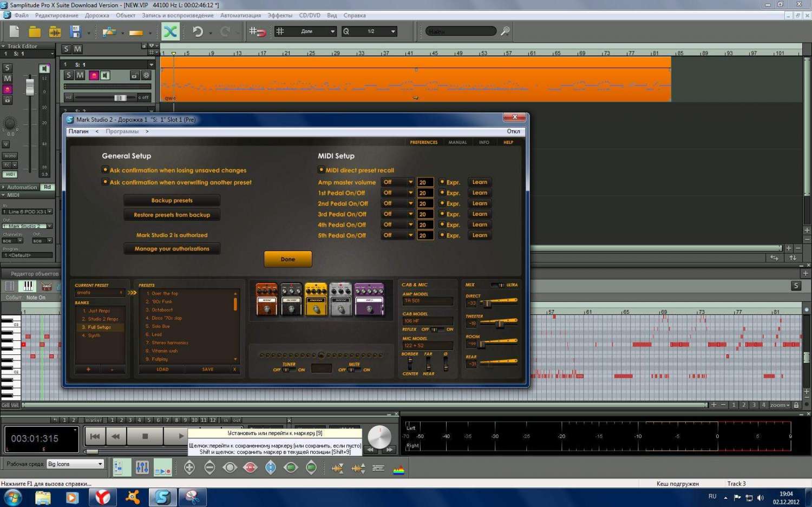812x507 pixels.
Task: Toggle 'Ask confirmation when losing unsaved changes'
Action: (x=105, y=170)
